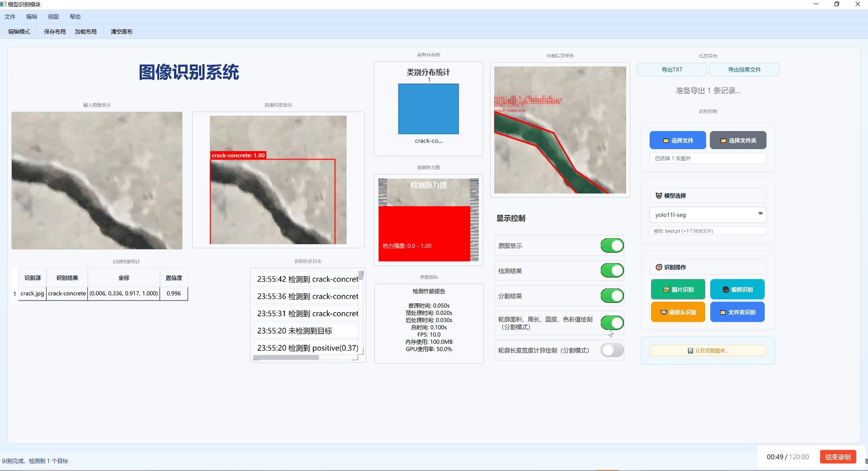
Task: Click the 识别结果 column header
Action: (x=67, y=278)
